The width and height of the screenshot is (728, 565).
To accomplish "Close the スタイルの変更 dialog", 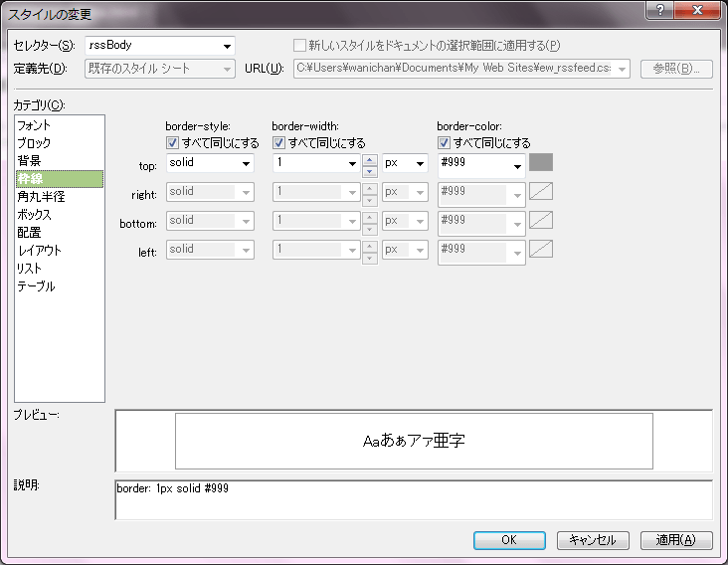I will 697,10.
